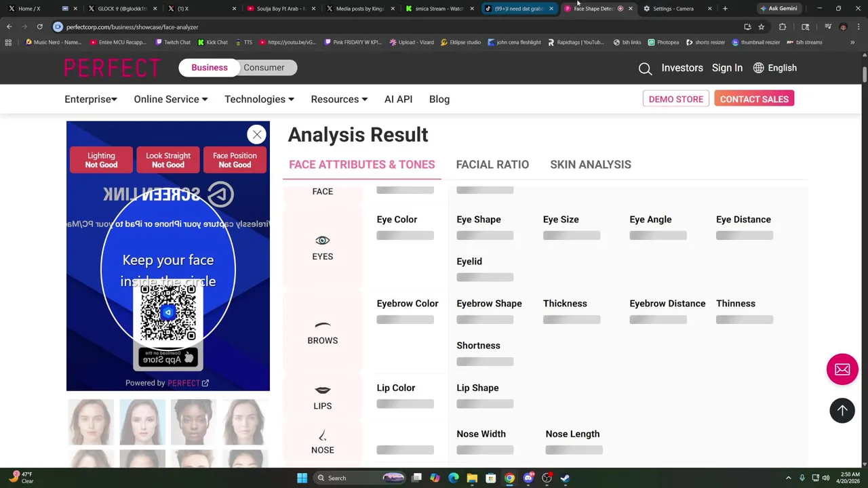Open Copilot from taskbar
Viewport: 868px width, 488px height.
pyautogui.click(x=435, y=478)
